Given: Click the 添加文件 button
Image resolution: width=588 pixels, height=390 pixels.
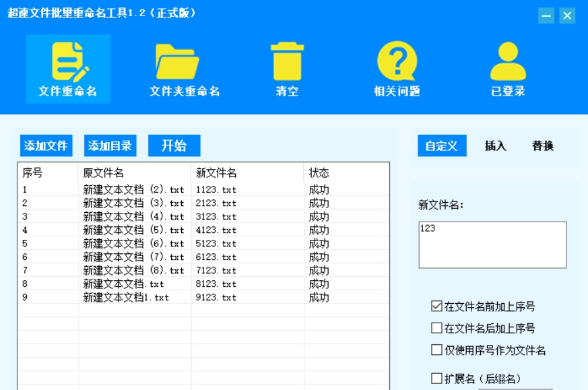Looking at the screenshot, I should click(44, 145).
